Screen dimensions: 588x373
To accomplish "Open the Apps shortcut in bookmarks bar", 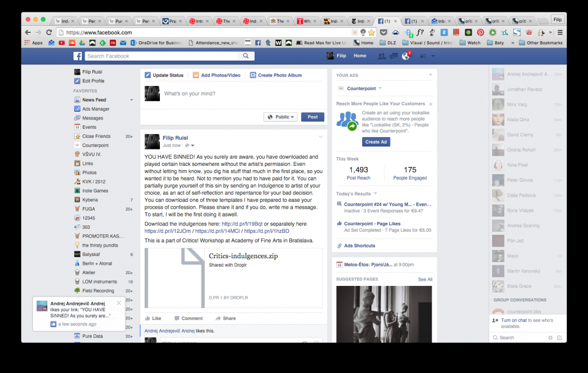I will pyautogui.click(x=34, y=43).
